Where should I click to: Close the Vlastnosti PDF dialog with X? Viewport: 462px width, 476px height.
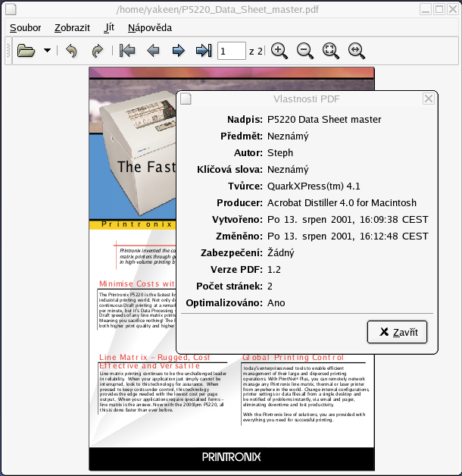[x=429, y=99]
